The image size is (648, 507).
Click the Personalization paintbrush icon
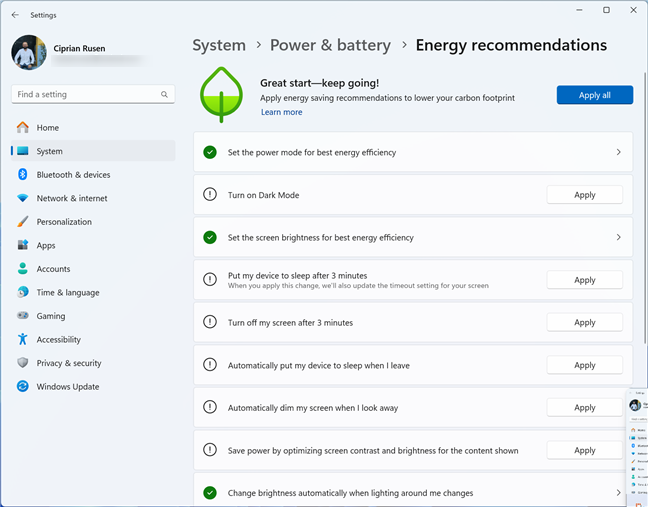point(23,221)
